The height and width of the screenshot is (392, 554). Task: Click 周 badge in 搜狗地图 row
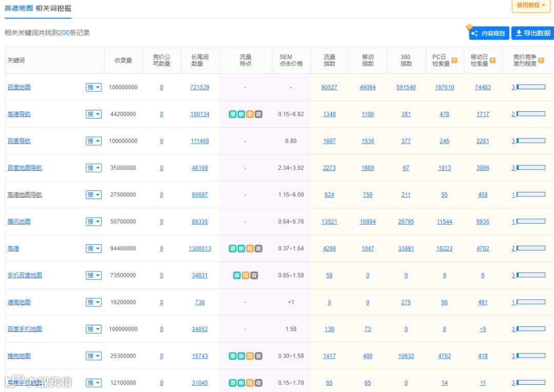coord(250,356)
